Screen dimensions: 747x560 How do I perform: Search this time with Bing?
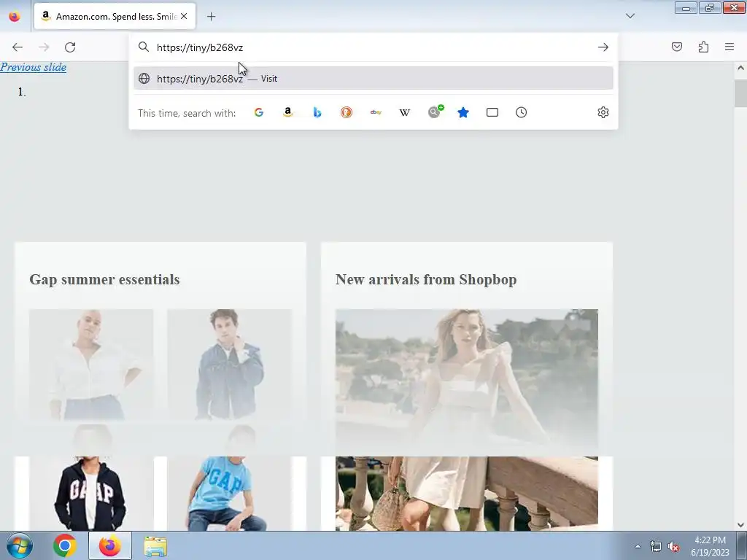317,112
